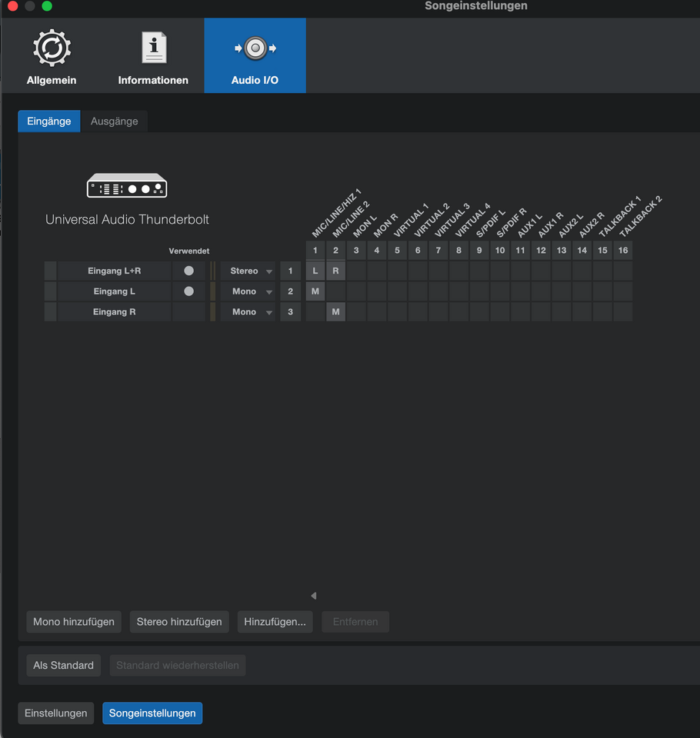Click column header 2 MIC/LINE 2

pyautogui.click(x=336, y=251)
